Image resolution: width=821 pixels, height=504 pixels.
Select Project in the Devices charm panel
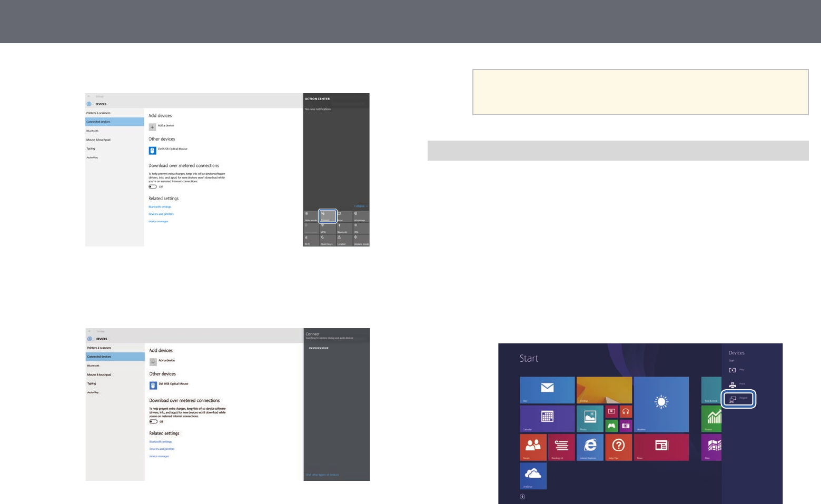click(x=739, y=399)
